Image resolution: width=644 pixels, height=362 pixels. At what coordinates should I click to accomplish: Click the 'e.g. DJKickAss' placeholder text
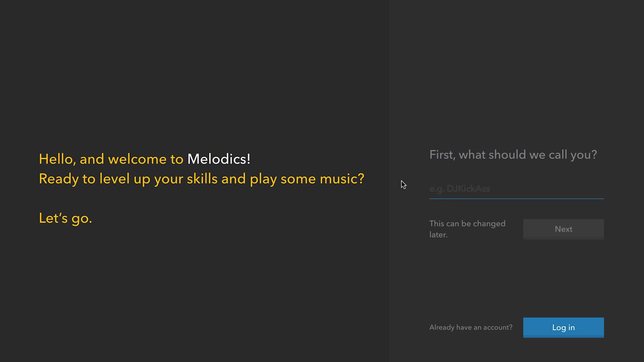pyautogui.click(x=460, y=189)
